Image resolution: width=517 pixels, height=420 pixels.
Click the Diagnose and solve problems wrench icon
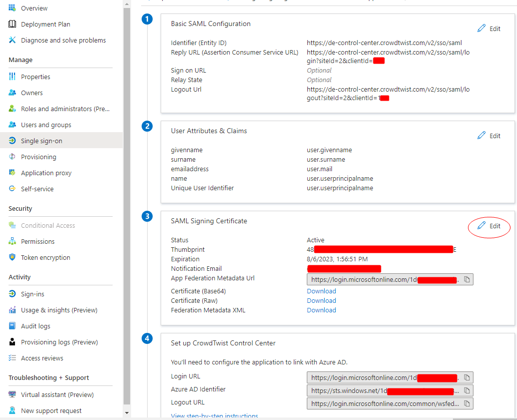click(12, 40)
